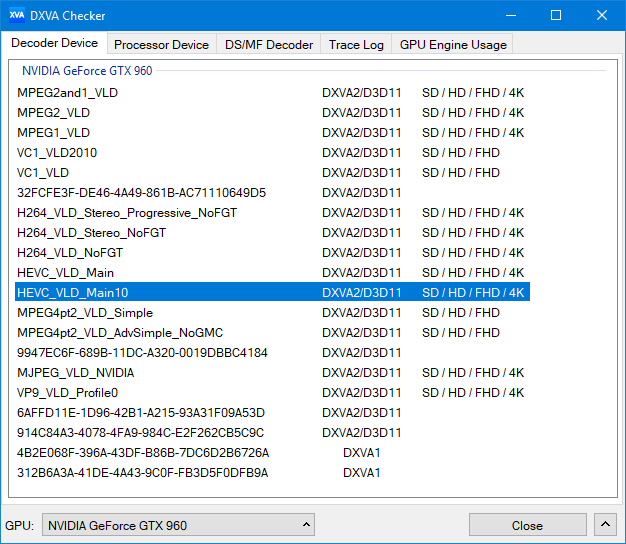Expand the bottom-right up-arrow button

(x=605, y=525)
